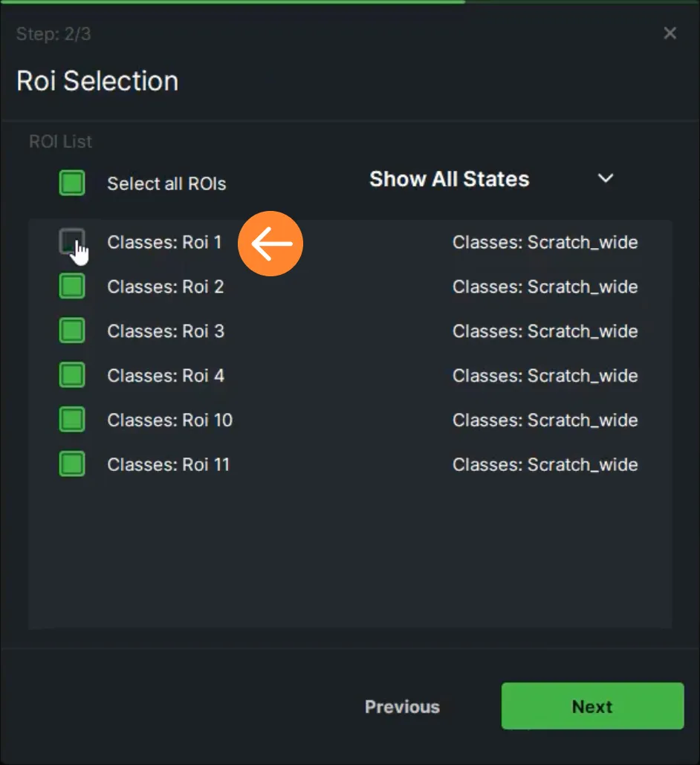Uncheck the Classes: Roi 10 checkbox
The image size is (700, 765).
pyautogui.click(x=72, y=419)
